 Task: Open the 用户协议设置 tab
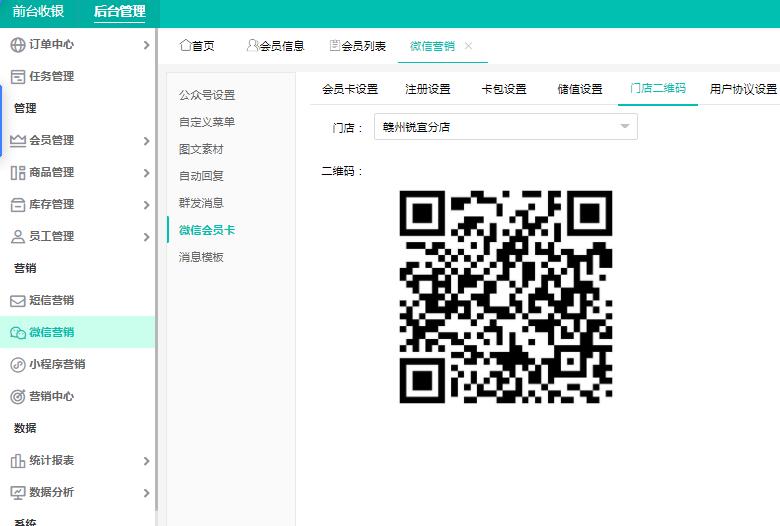[743, 89]
